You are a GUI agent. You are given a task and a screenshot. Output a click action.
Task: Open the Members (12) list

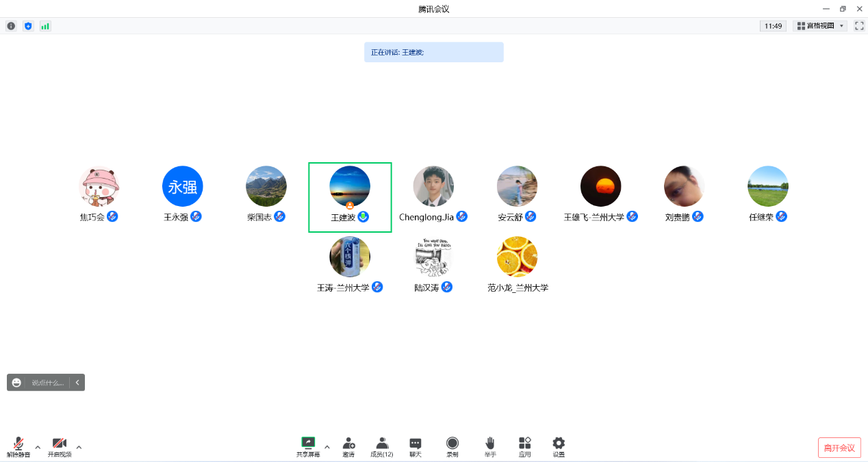[382, 446]
